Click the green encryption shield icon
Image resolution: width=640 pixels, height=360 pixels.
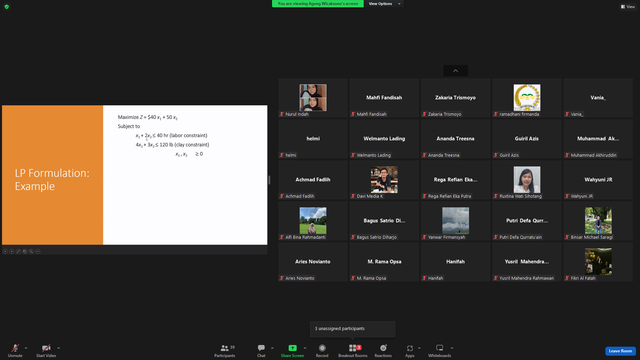(7, 7)
